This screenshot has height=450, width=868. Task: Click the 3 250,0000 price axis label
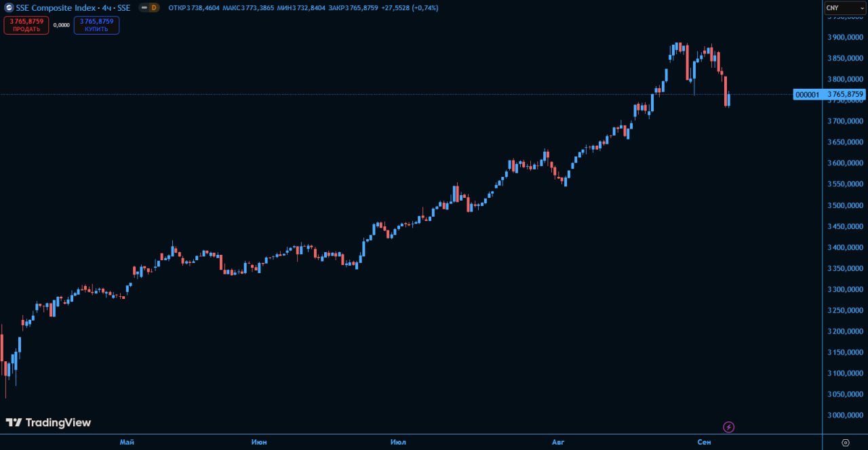pyautogui.click(x=846, y=310)
